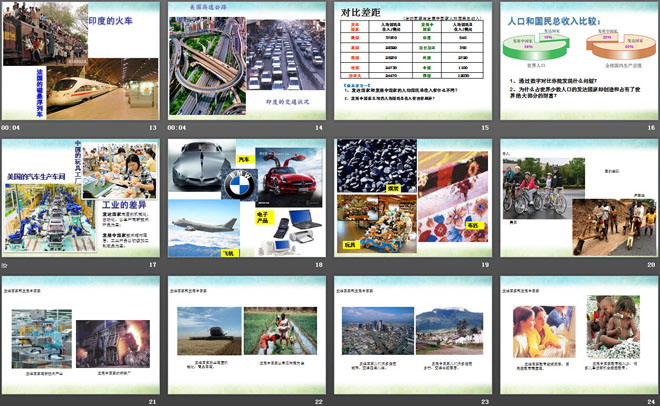The image size is (660, 406).
Task: Select slide 24 with children photos
Action: pos(579,335)
